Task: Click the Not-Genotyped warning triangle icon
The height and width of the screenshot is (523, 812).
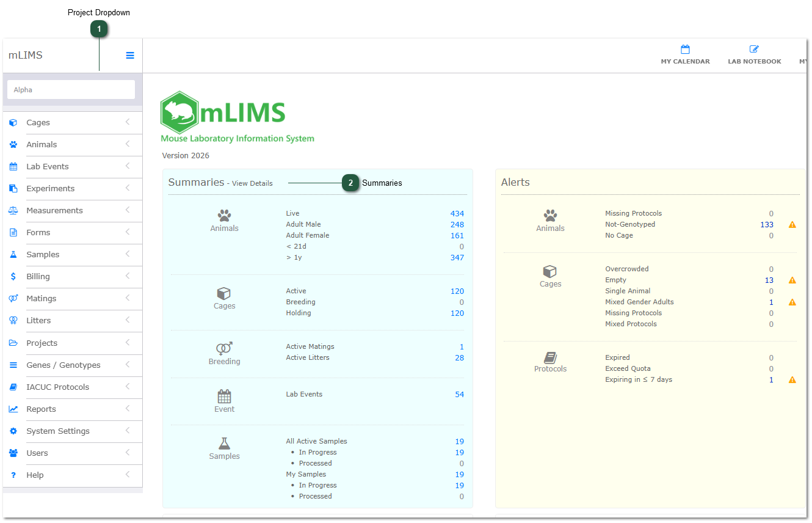Action: point(792,225)
